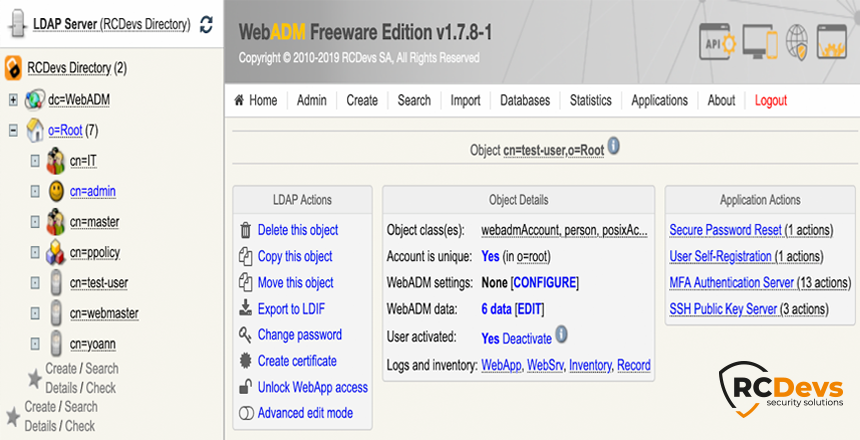Open the Create menu

pos(362,100)
